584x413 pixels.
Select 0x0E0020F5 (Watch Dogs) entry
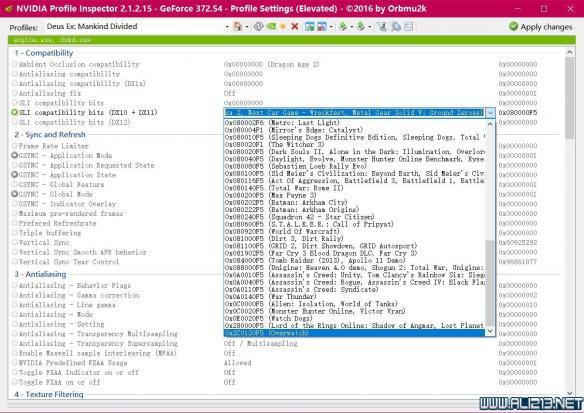pyautogui.click(x=355, y=318)
